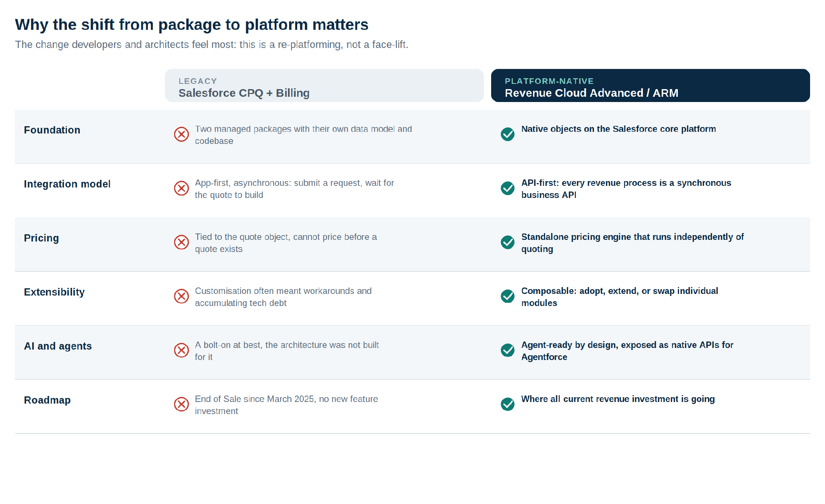Click the title 'Why the shift from package to platform matters'
This screenshot has height=504, width=825.
coord(192,25)
